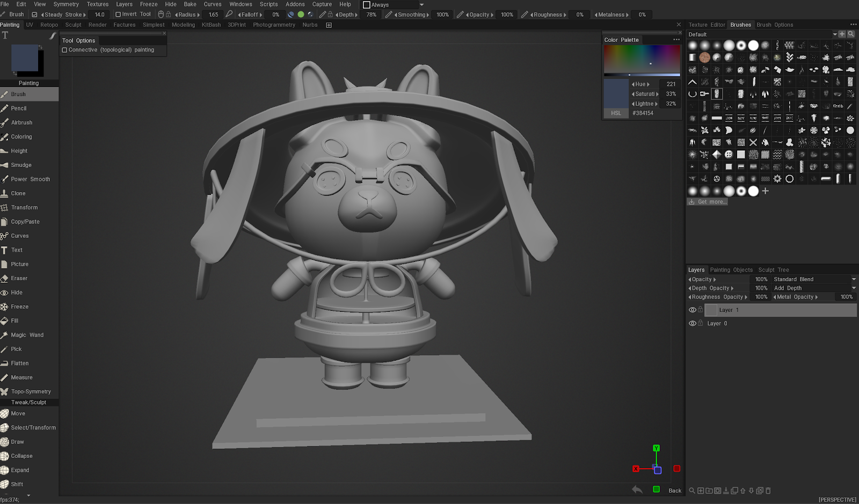The height and width of the screenshot is (504, 859).
Task: Select the Eraser tool
Action: (x=29, y=279)
